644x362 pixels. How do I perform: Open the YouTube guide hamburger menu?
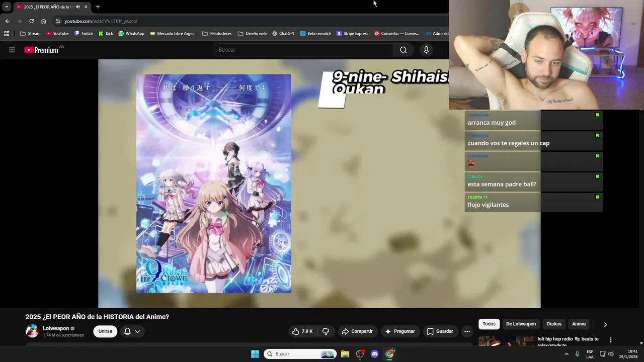coord(12,50)
